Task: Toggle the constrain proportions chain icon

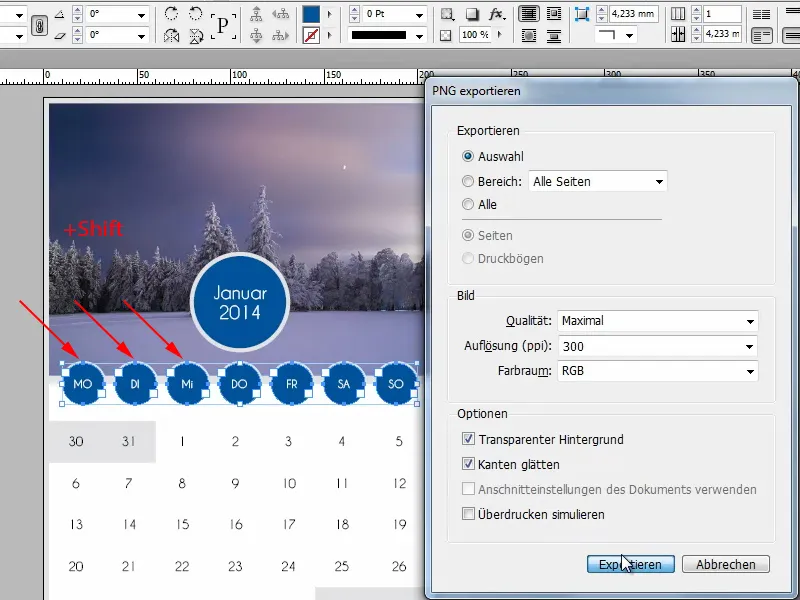Action: [x=39, y=26]
